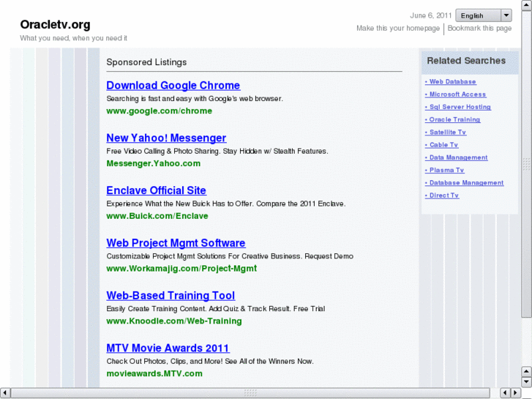Viewport: 532px width, 399px height.
Task: Click the www.google.com/chrome green URL
Action: (x=159, y=111)
